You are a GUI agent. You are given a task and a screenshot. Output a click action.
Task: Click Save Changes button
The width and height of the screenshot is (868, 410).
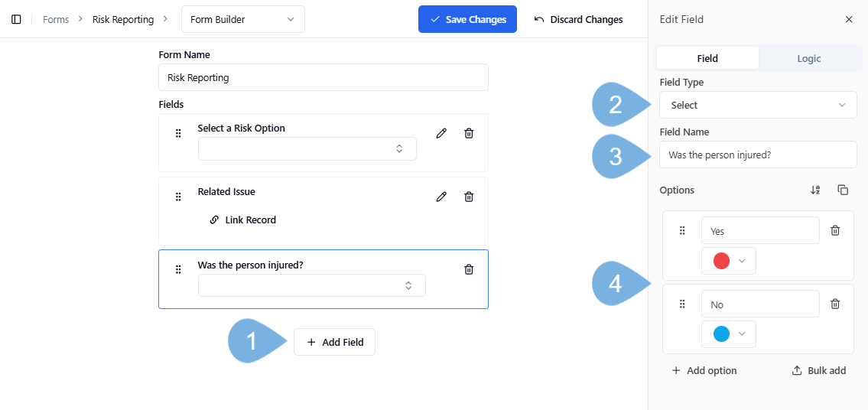pos(467,19)
